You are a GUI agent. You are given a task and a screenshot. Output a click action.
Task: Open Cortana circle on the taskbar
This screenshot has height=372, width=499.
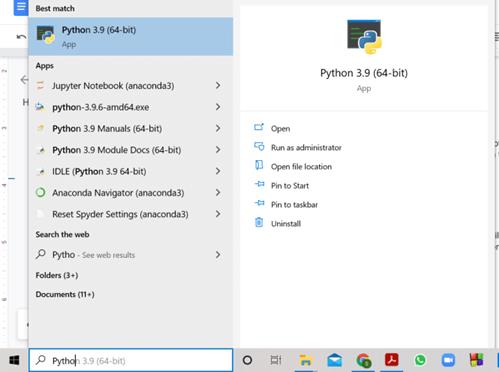click(x=247, y=360)
